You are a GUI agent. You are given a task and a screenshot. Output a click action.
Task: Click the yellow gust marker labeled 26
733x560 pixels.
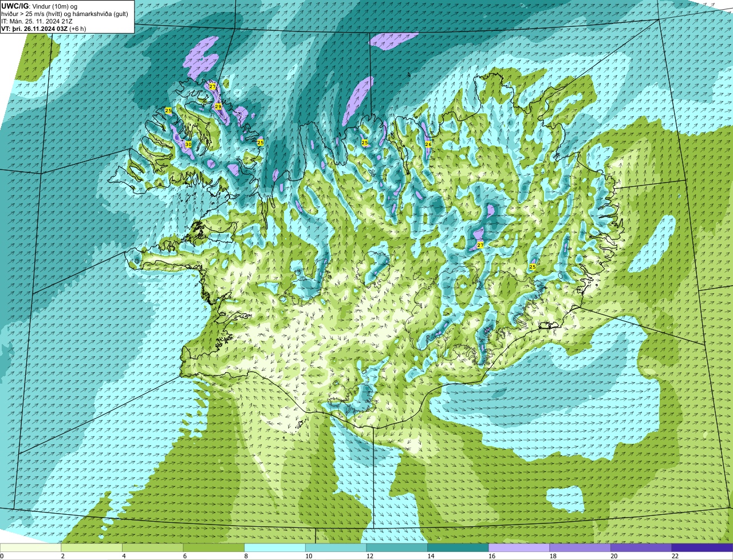428,144
